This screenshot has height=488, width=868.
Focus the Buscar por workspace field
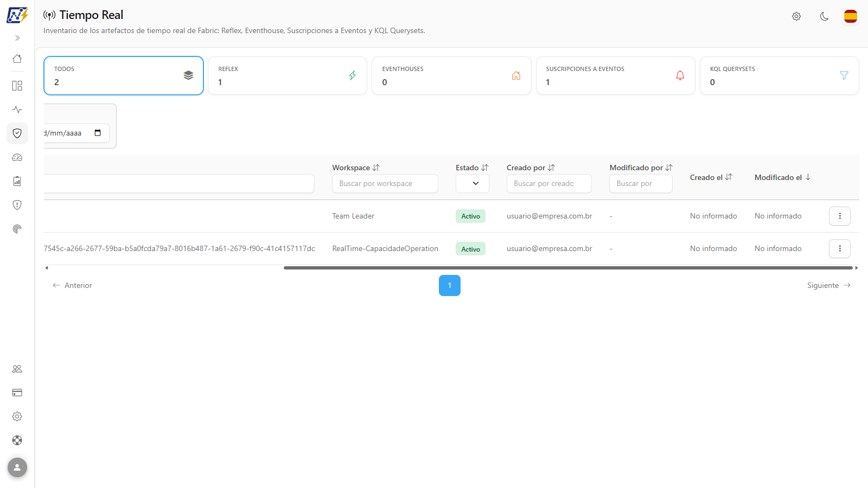click(385, 183)
